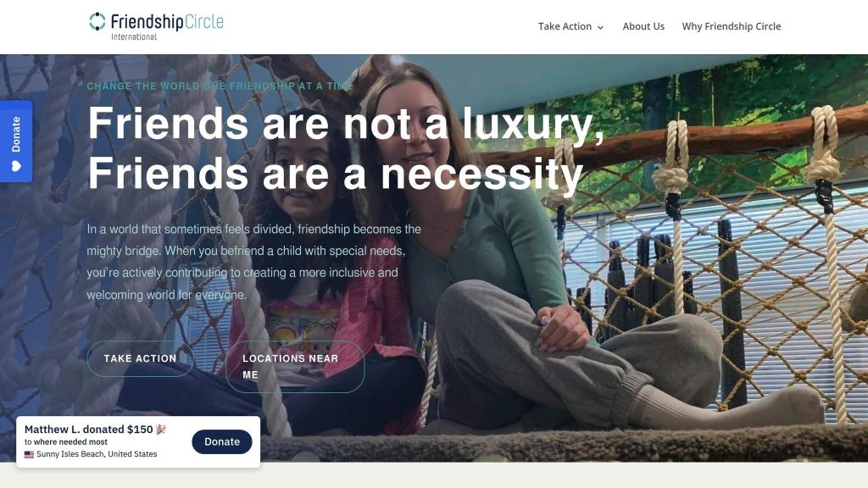The width and height of the screenshot is (868, 488).
Task: Click the vertical blue Donate side tab
Action: pyautogui.click(x=16, y=141)
